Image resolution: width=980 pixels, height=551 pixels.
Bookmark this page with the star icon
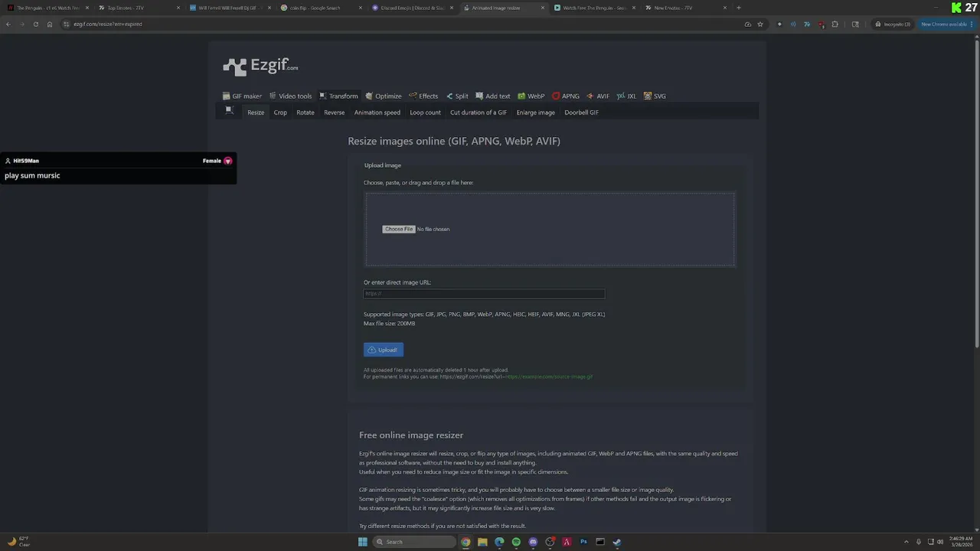coord(760,24)
